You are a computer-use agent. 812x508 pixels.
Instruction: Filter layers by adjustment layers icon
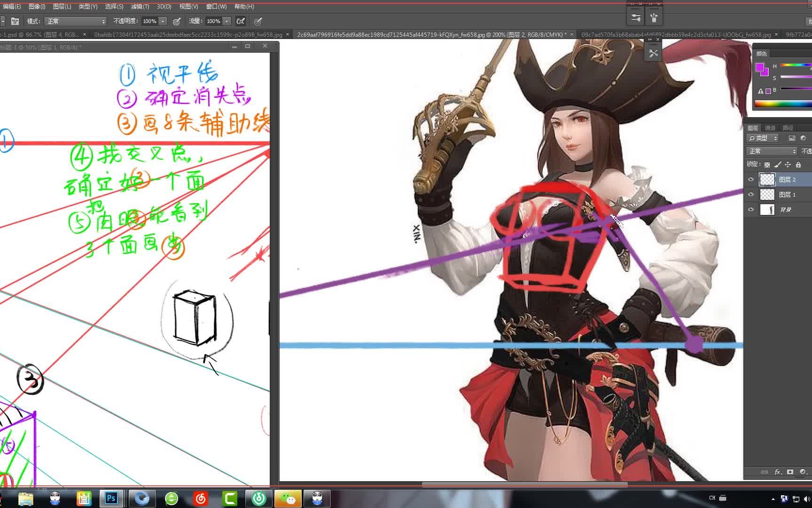[803, 138]
